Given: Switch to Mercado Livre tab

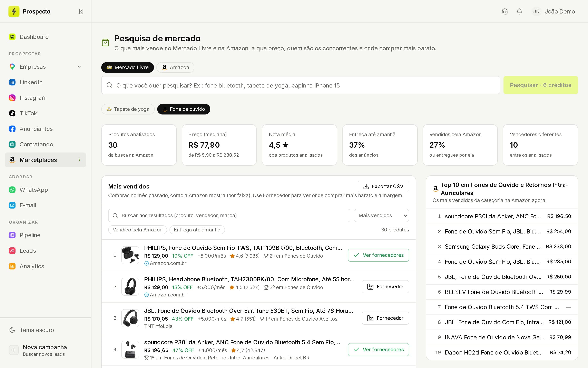Looking at the screenshot, I should point(128,67).
